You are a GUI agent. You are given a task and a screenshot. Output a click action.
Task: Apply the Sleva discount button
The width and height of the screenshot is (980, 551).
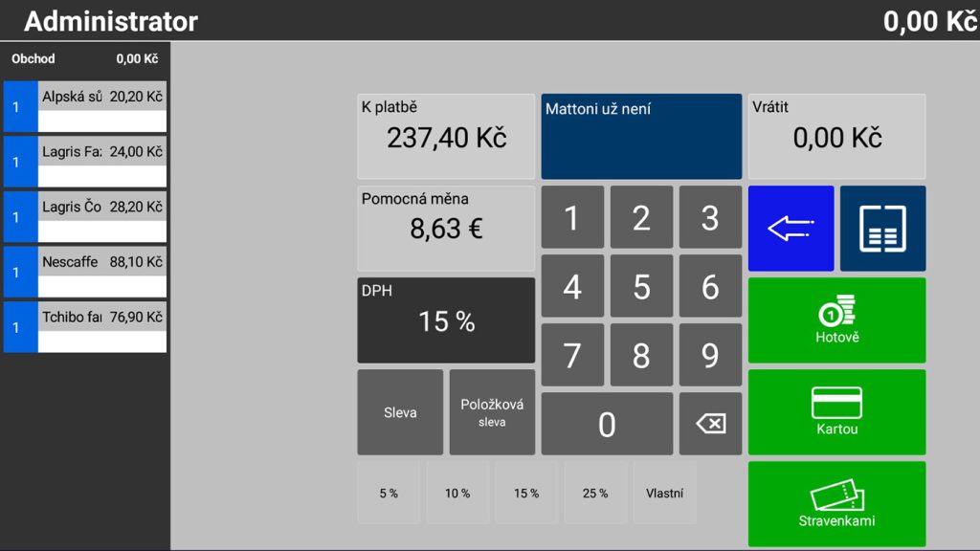click(400, 412)
